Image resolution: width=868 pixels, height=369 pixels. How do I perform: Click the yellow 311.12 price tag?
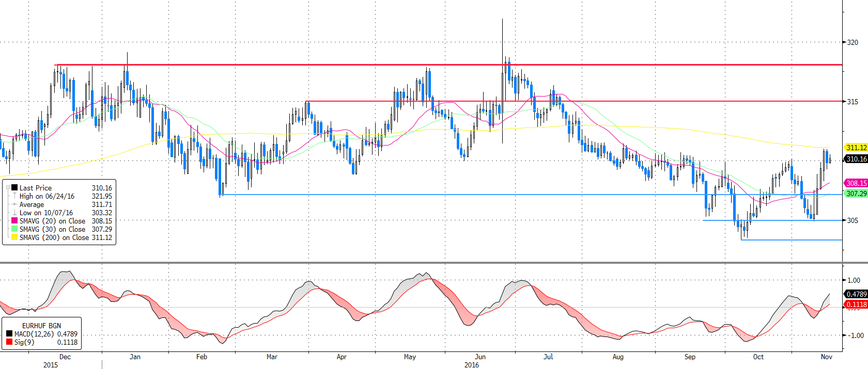[856, 148]
